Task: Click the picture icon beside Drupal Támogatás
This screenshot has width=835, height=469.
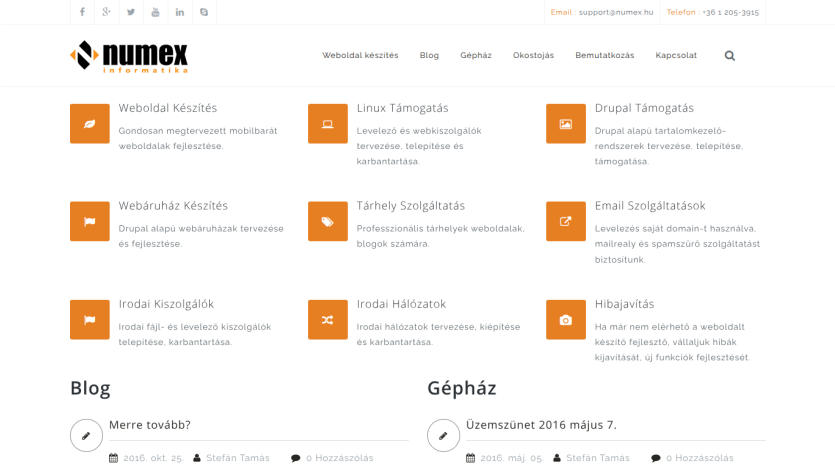Action: coord(566,124)
